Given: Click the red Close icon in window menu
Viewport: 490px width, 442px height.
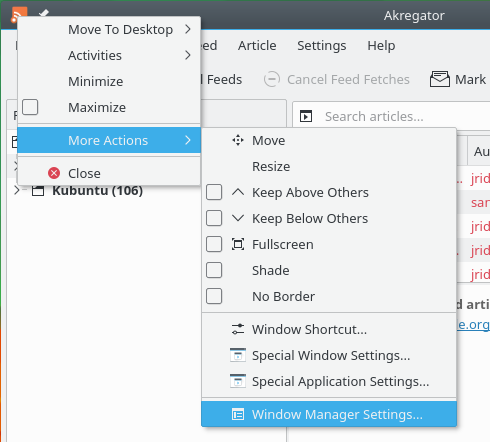Looking at the screenshot, I should point(54,173).
